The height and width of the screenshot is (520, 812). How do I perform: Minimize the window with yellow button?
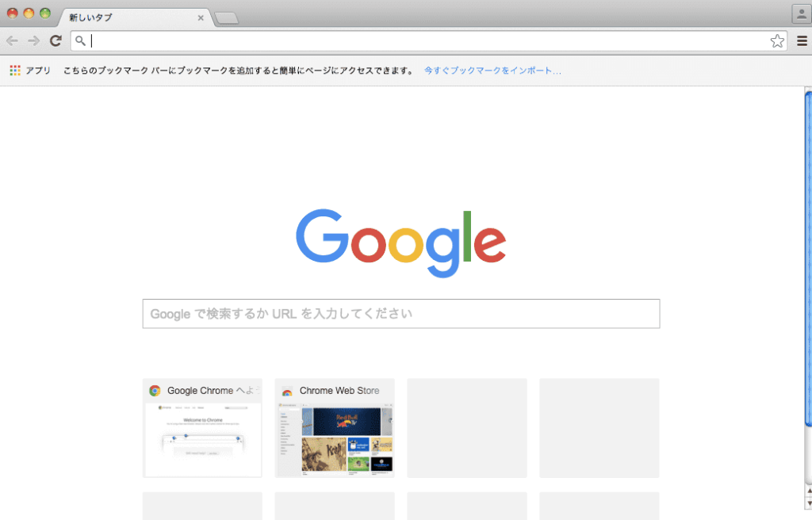29,13
